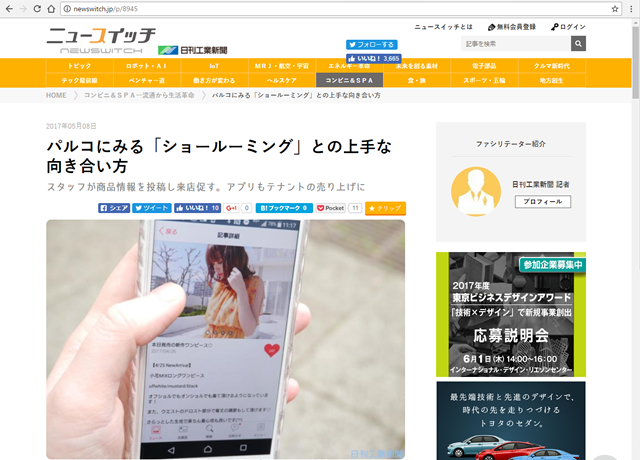Save the article to Pocket
Screen dimensions: 640x460
pyautogui.click(x=330, y=208)
